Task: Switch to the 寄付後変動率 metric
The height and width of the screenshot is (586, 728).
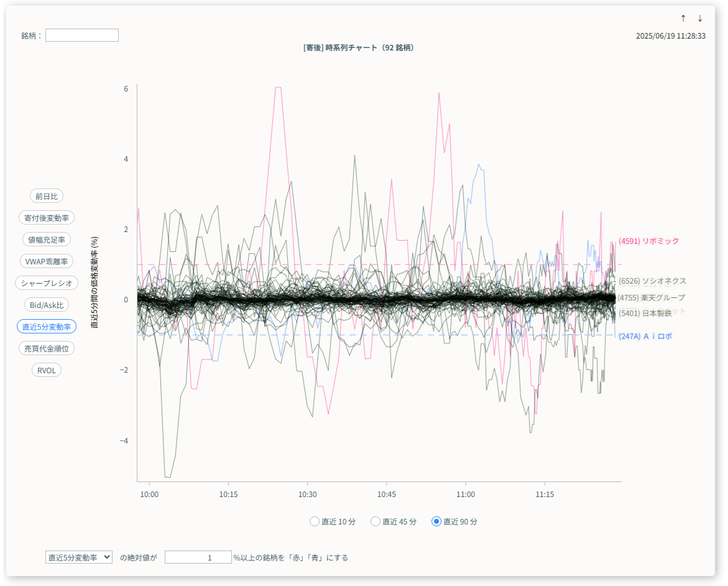Action: coord(47,218)
